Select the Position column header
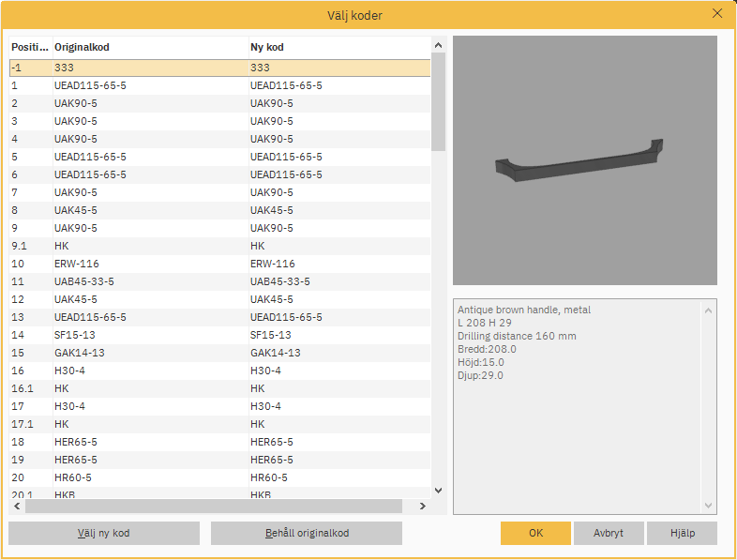The width and height of the screenshot is (737, 560). 29,47
